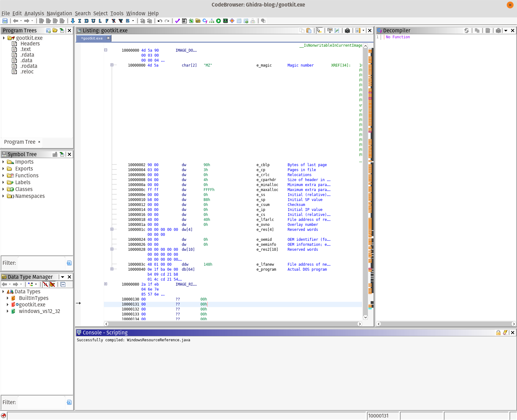Open the Listing field editor icon

pyautogui.click(x=330, y=30)
